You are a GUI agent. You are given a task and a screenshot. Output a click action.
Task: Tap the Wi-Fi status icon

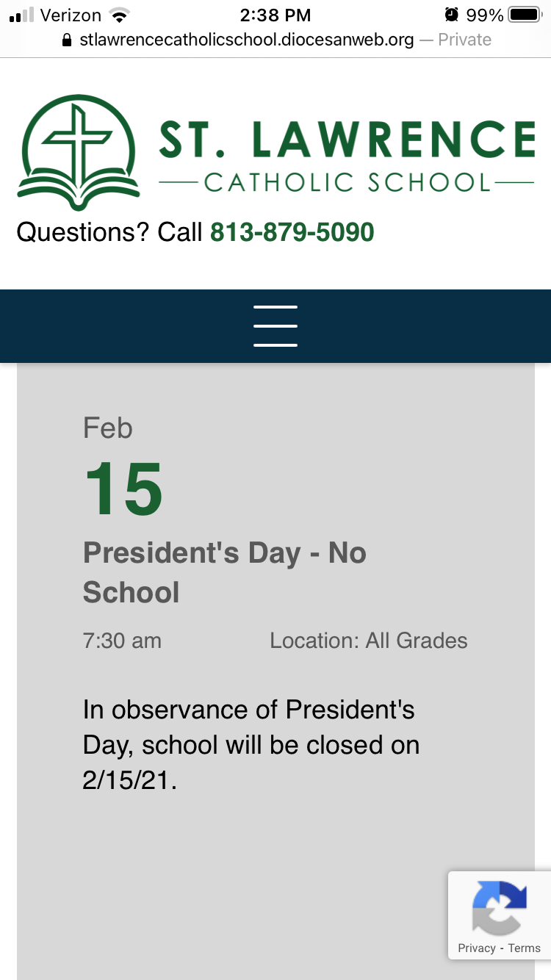point(118,15)
